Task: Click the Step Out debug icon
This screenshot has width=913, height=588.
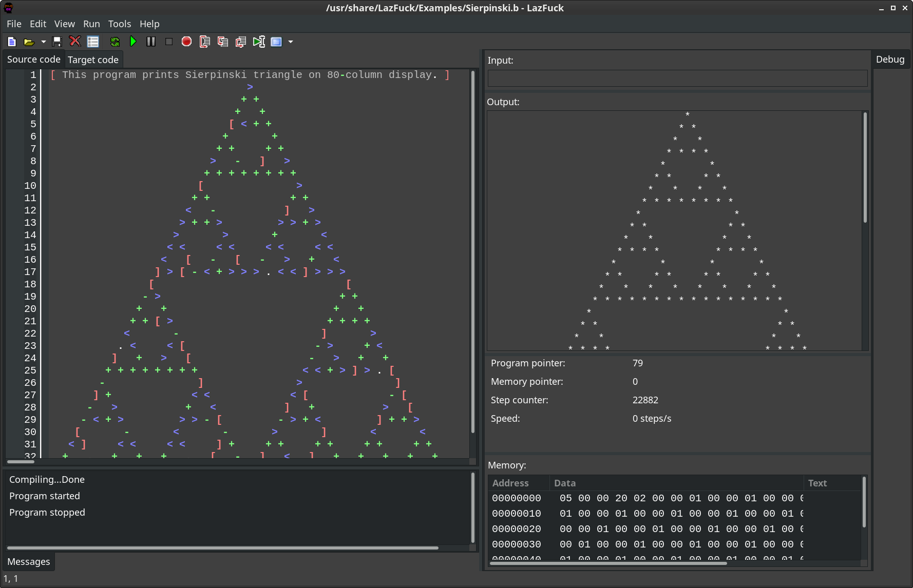Action: (x=241, y=42)
